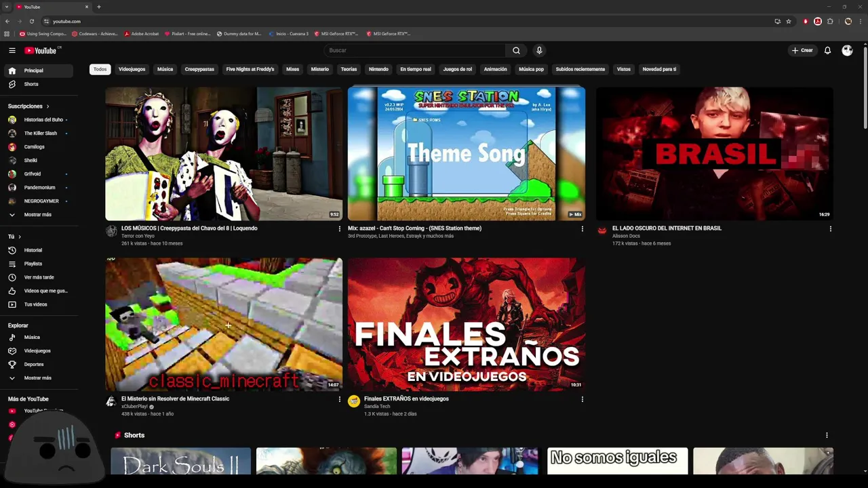Open Deportes under Explorar
Viewport: 868px width, 488px height.
tap(39, 364)
